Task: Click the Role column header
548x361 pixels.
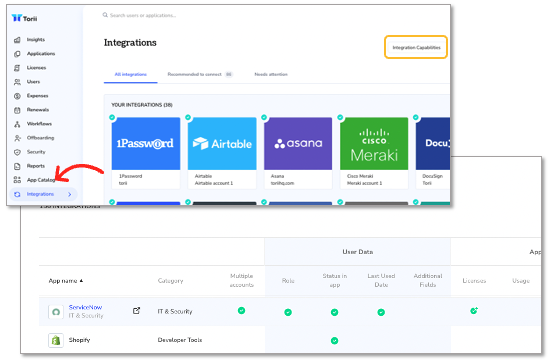Action: (288, 281)
